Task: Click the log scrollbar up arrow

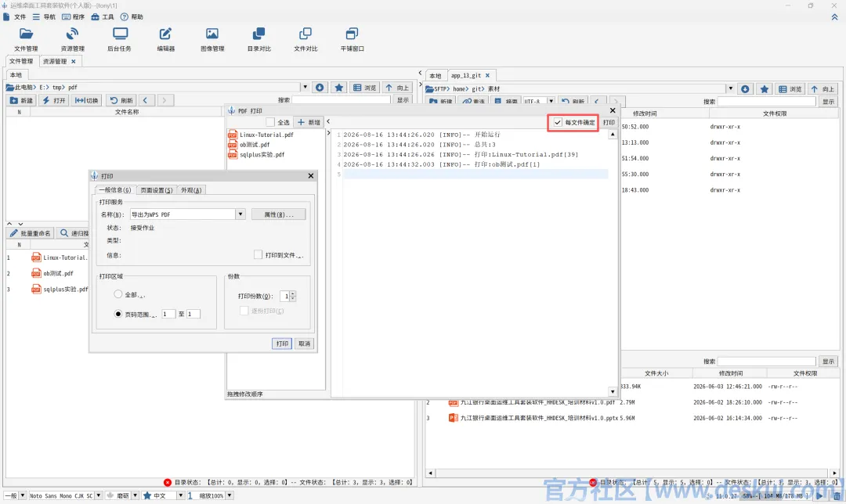Action: 613,134
